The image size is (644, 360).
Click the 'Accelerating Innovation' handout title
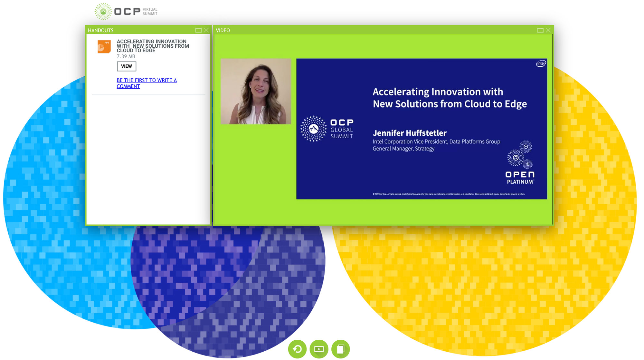153,46
